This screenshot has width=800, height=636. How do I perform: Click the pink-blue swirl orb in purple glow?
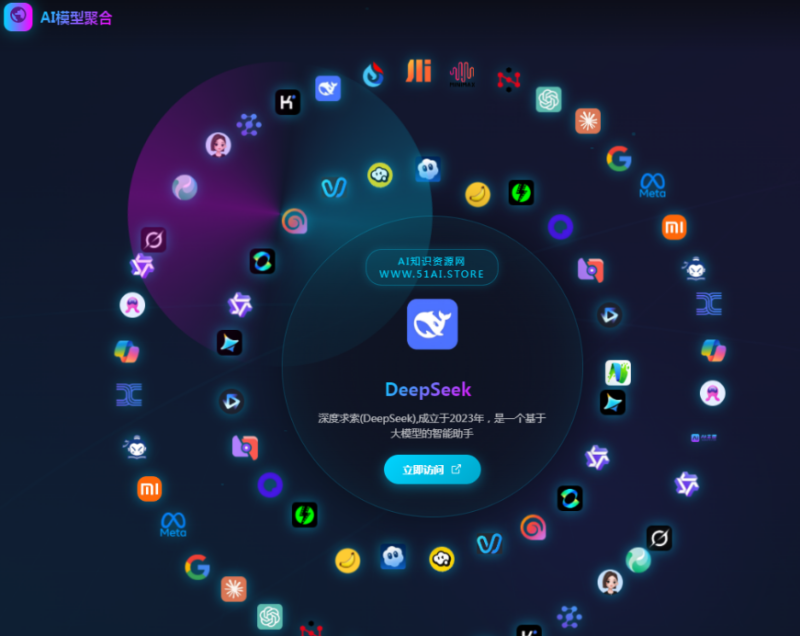coord(185,187)
